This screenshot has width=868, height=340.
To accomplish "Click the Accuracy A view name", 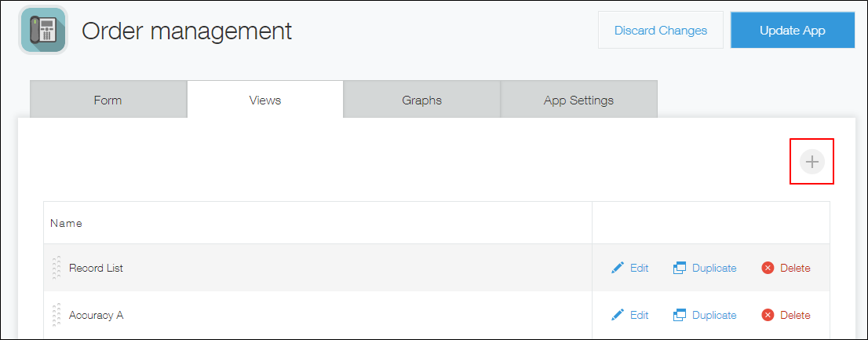I will point(96,315).
